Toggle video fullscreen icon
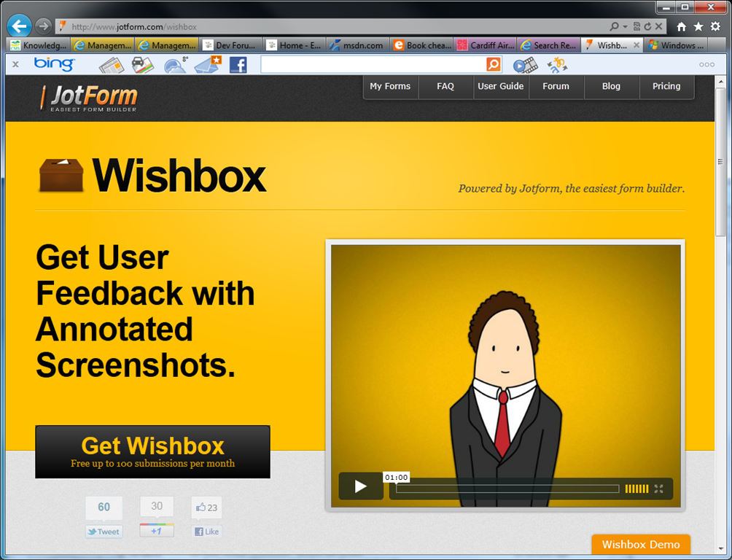The image size is (732, 560). [658, 489]
